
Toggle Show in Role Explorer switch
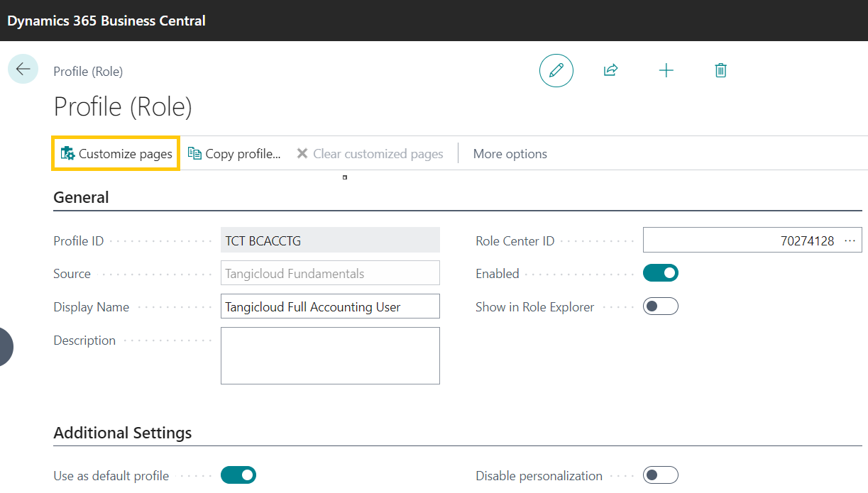(x=661, y=306)
